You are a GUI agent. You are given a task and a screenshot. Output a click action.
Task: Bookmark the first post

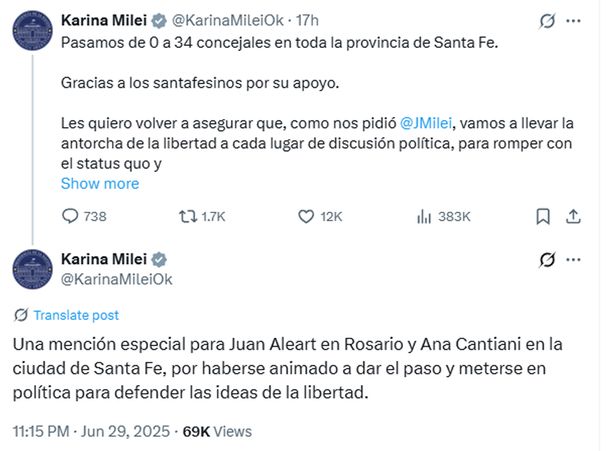point(543,216)
